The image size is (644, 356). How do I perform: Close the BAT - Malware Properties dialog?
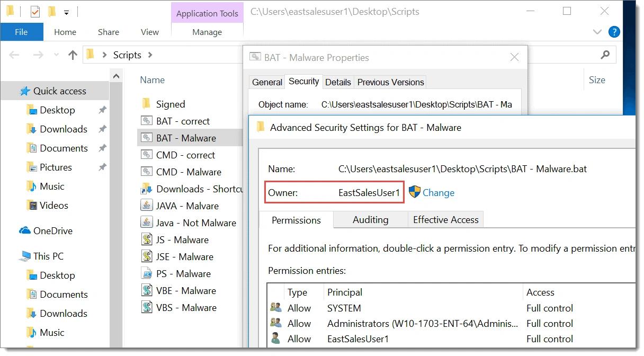[x=514, y=57]
